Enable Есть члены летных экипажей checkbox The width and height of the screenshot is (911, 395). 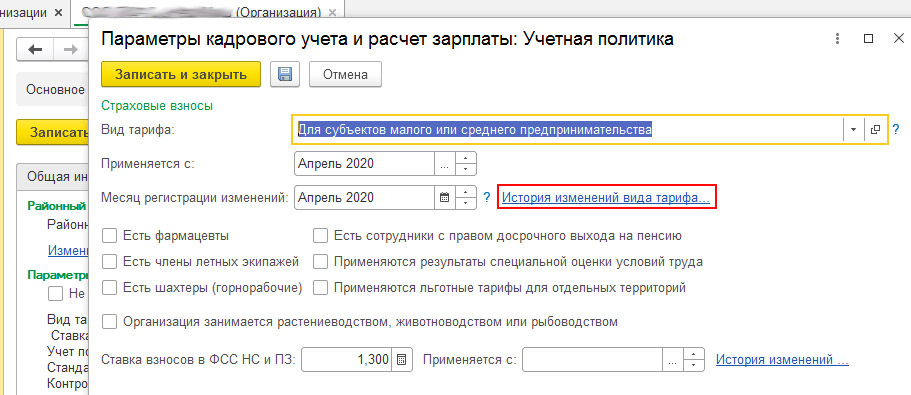[x=110, y=262]
